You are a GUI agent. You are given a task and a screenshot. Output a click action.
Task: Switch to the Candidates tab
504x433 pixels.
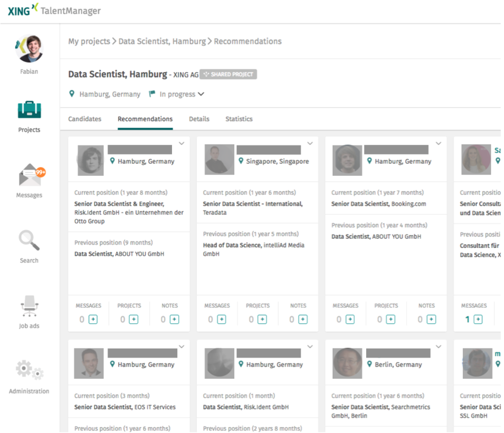85,119
